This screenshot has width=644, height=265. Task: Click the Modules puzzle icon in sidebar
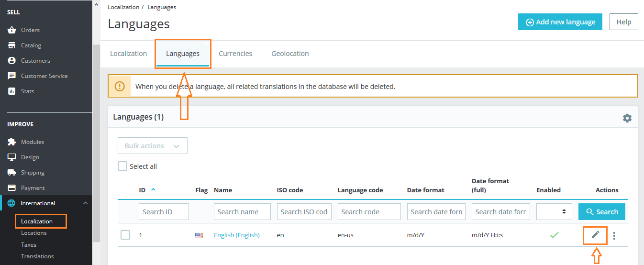pyautogui.click(x=12, y=142)
